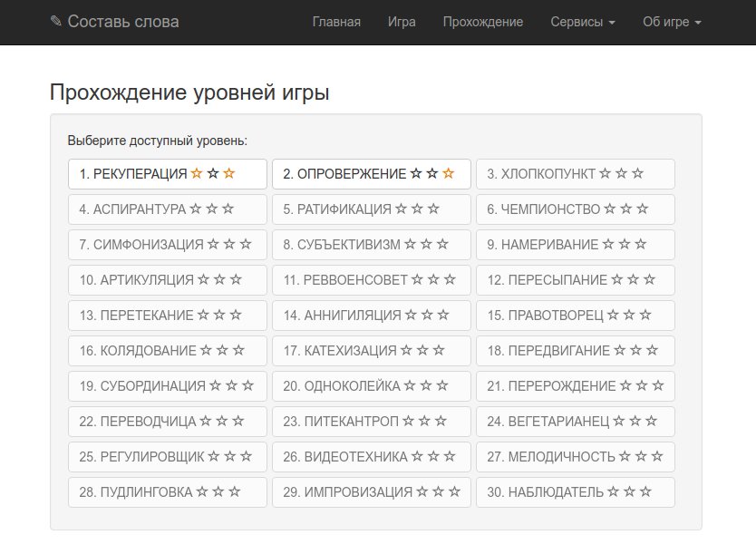
Task: Open the Прохождение navigation link
Action: click(x=483, y=22)
